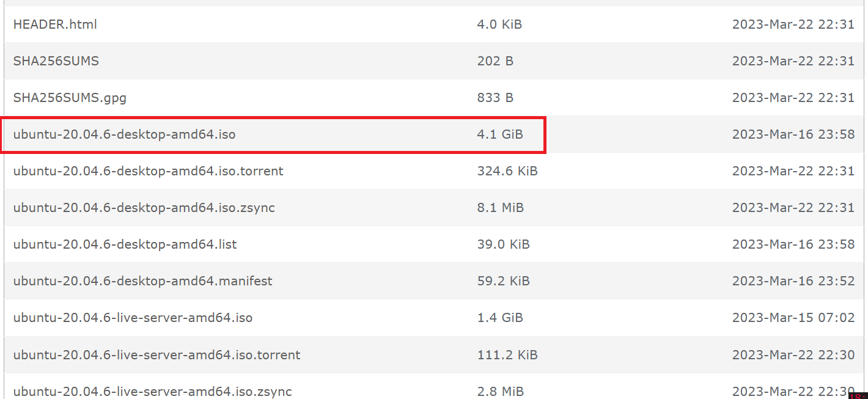Download the desktop-amd64.iso.zsync file
Image resolution: width=868 pixels, height=399 pixels.
coord(144,208)
